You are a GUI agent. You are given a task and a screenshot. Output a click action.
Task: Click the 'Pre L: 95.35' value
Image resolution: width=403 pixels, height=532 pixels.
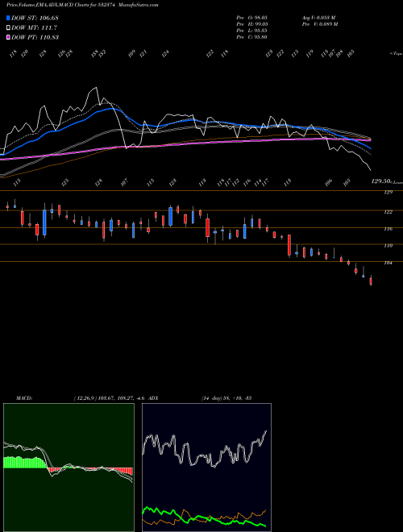[251, 31]
